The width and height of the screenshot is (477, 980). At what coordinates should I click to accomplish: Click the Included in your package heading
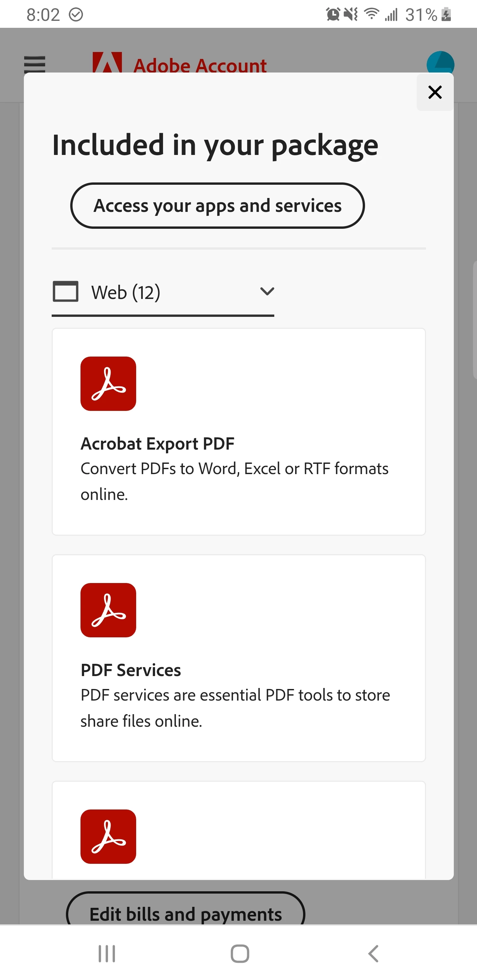click(215, 145)
